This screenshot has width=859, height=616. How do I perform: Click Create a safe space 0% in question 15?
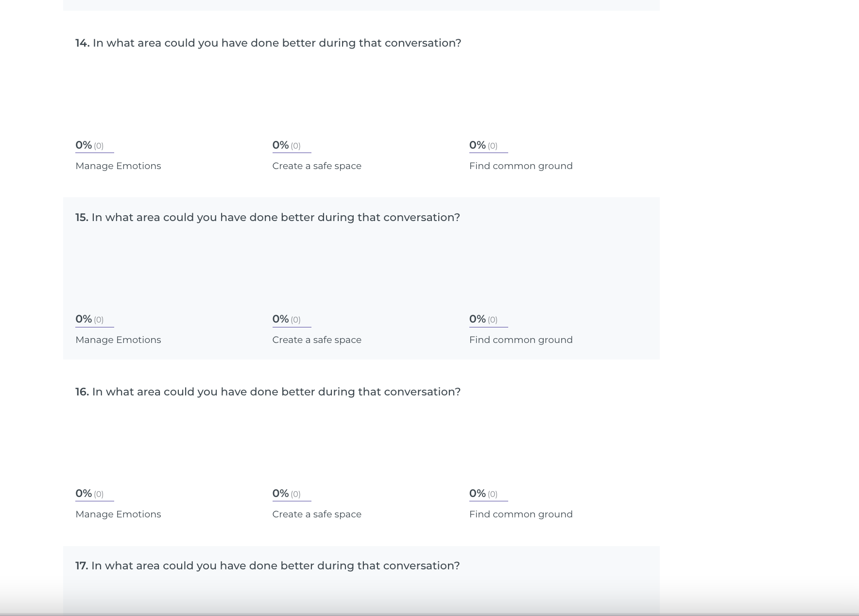pyautogui.click(x=281, y=319)
